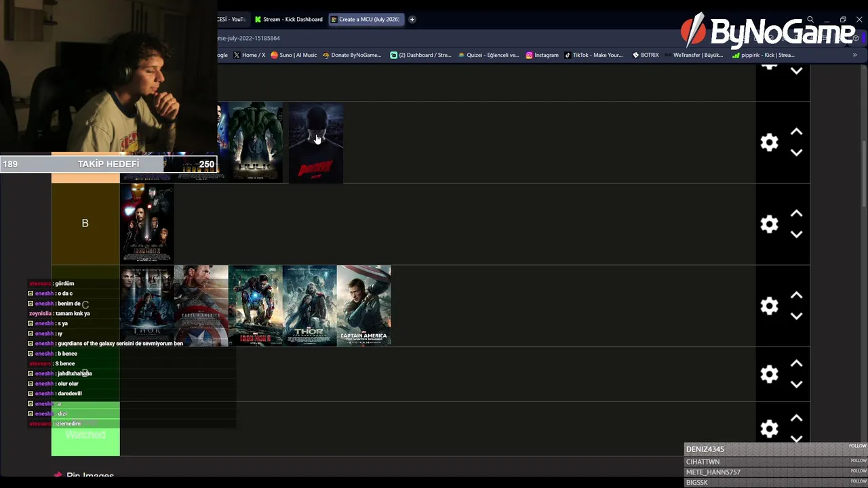Click the green Watched tier label

tap(85, 428)
